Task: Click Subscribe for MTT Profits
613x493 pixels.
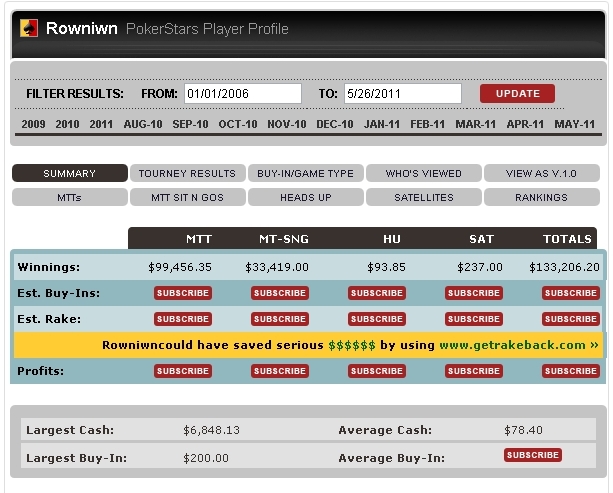Action: tap(183, 371)
